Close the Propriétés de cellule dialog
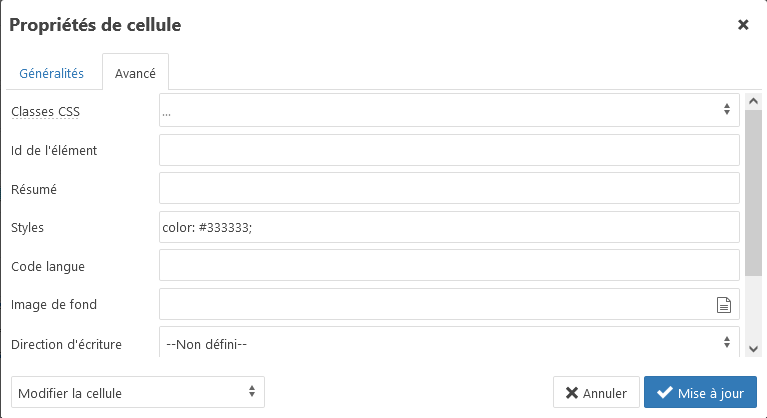Image resolution: width=767 pixels, height=418 pixels. click(x=743, y=24)
